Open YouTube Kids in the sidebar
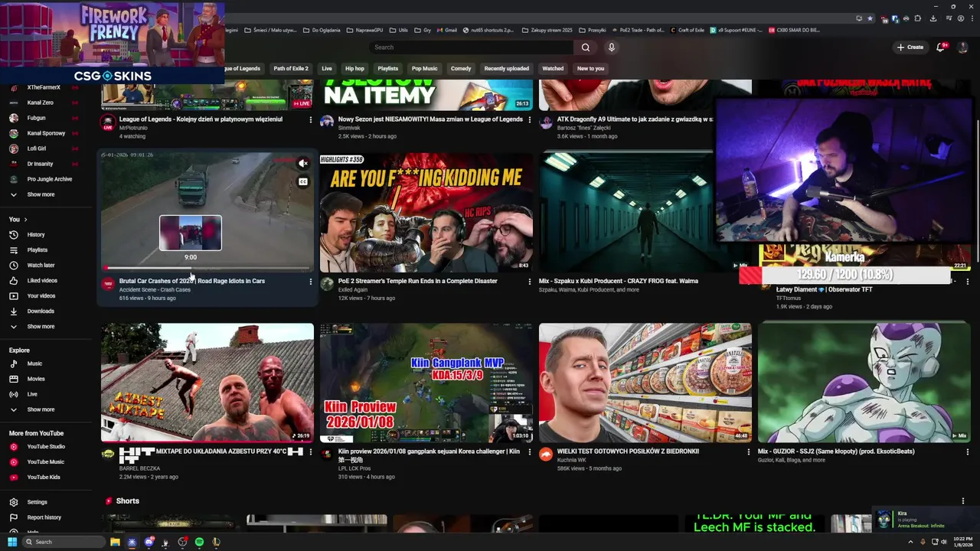 click(x=44, y=478)
